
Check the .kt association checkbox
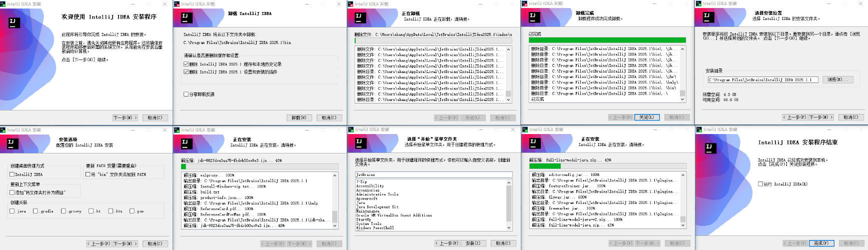point(91,211)
